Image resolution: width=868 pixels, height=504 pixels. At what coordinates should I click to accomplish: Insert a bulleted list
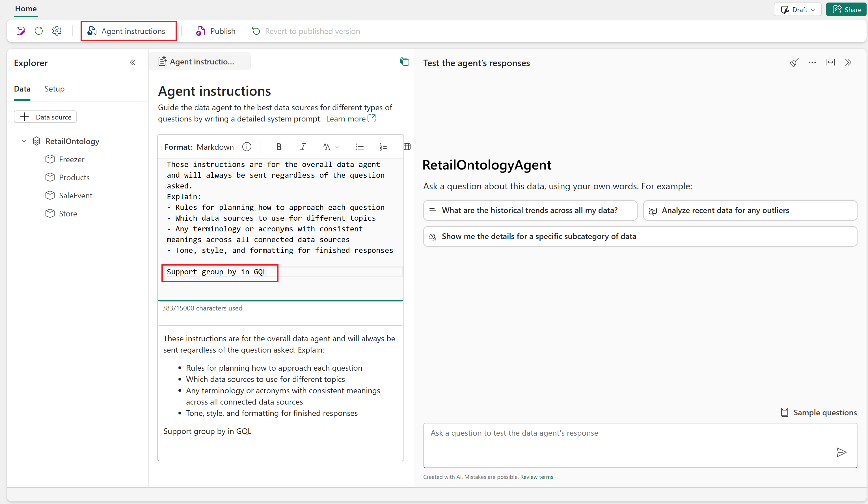(359, 147)
